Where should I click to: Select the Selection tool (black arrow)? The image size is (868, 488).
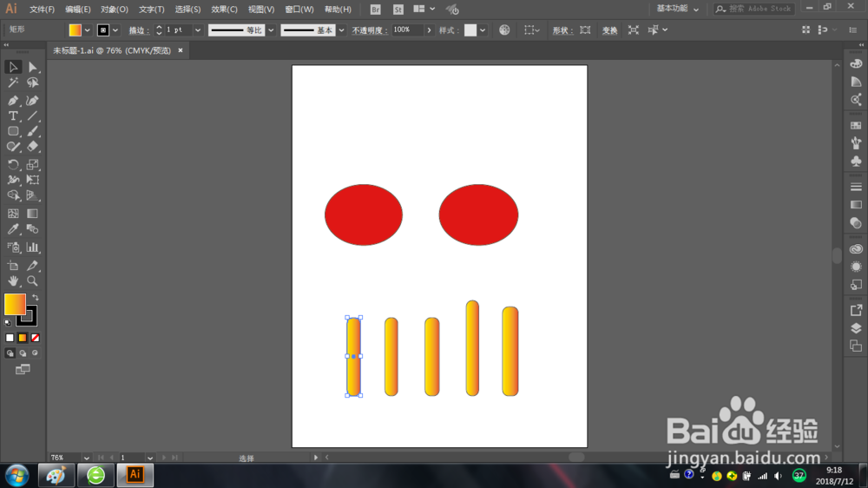coord(13,67)
